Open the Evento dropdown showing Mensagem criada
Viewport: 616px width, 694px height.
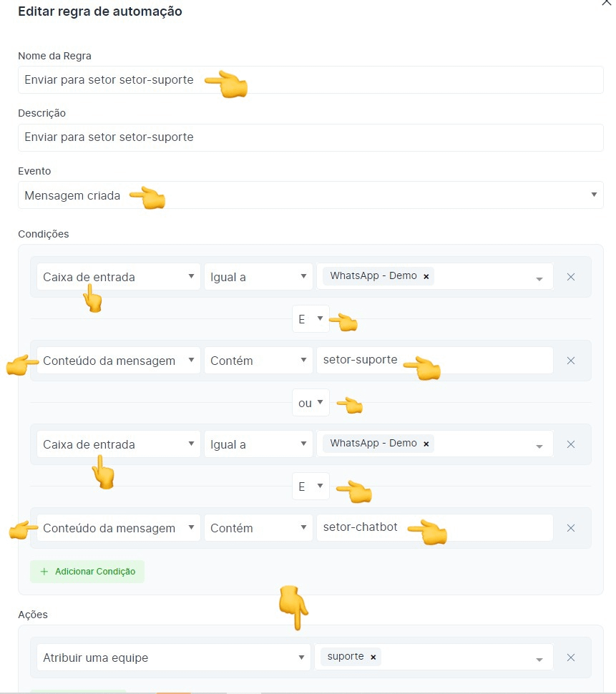pyautogui.click(x=311, y=195)
